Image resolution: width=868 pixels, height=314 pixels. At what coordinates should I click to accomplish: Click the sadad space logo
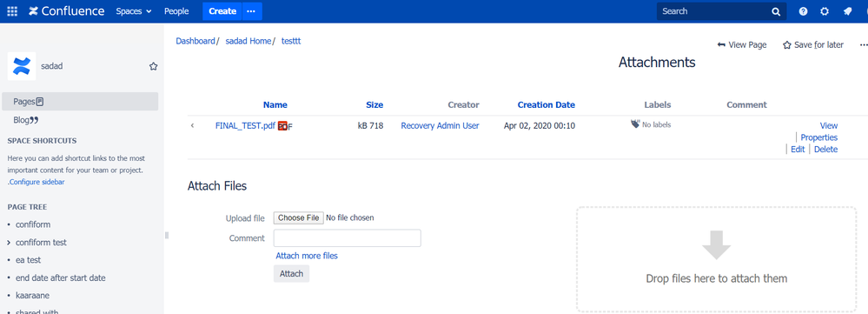[22, 66]
